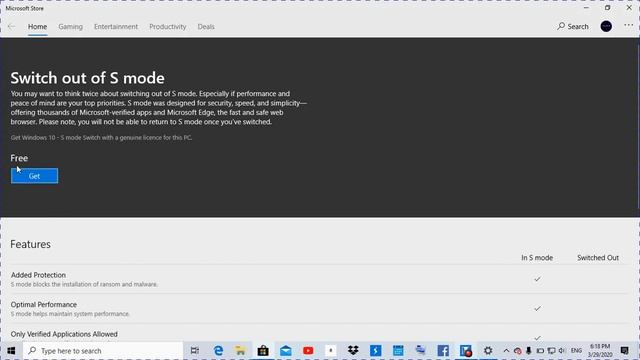This screenshot has height=360, width=640.
Task: Select the 'Optimal Performance' feature row
Action: (318, 309)
